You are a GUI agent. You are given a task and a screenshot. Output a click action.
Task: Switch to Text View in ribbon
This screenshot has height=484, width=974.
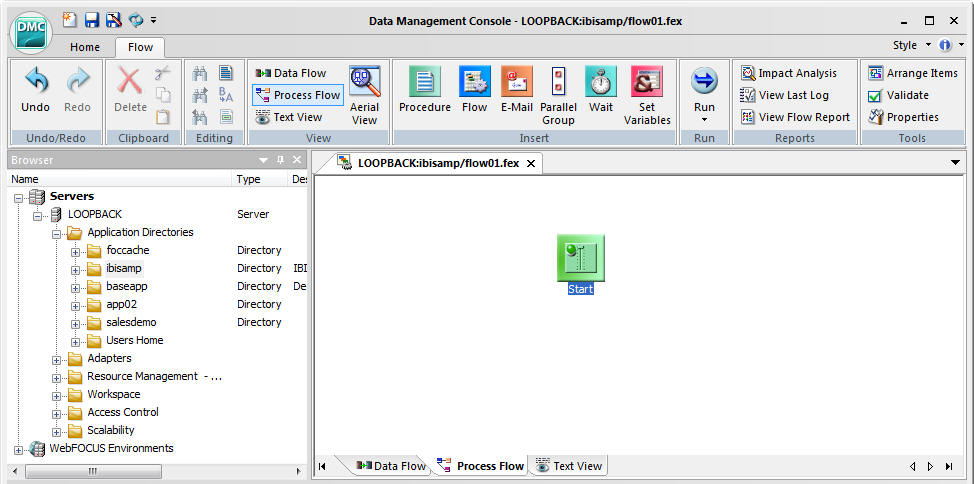289,117
